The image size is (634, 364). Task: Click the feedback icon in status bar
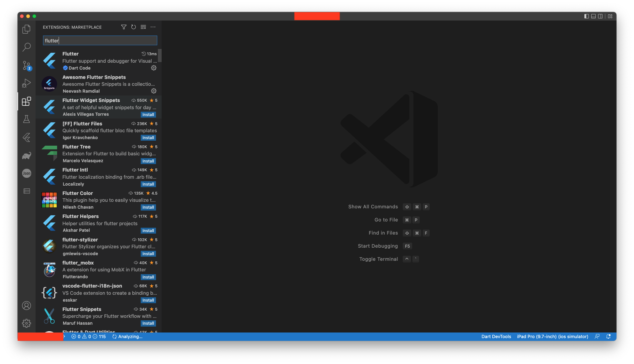tap(597, 337)
